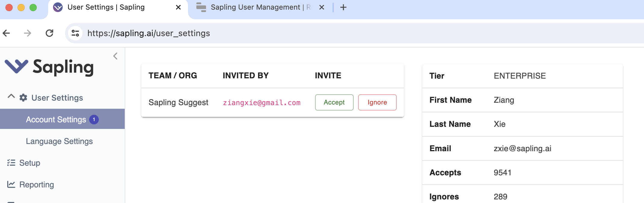Click the address bar URL
The height and width of the screenshot is (203, 644).
tap(149, 33)
